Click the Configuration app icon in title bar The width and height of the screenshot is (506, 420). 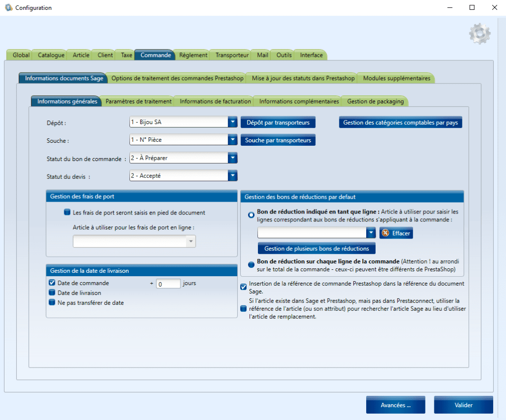click(x=7, y=7)
